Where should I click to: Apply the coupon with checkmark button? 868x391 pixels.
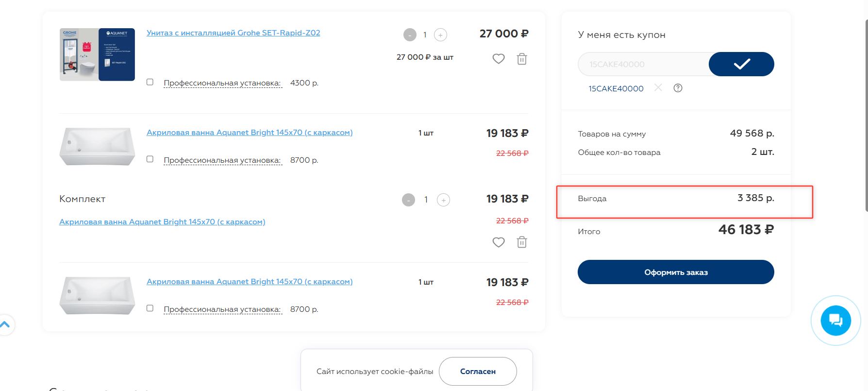click(741, 64)
